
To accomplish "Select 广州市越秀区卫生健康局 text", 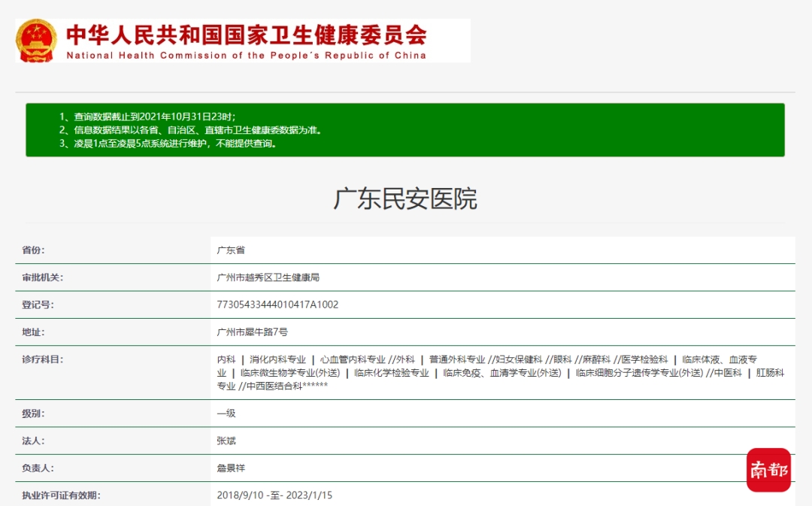I will tap(268, 277).
